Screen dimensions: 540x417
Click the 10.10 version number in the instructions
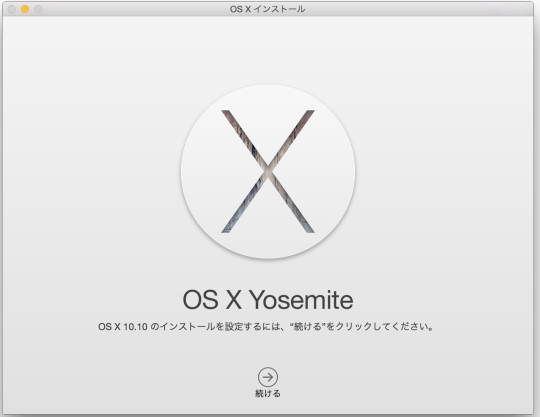(x=135, y=326)
